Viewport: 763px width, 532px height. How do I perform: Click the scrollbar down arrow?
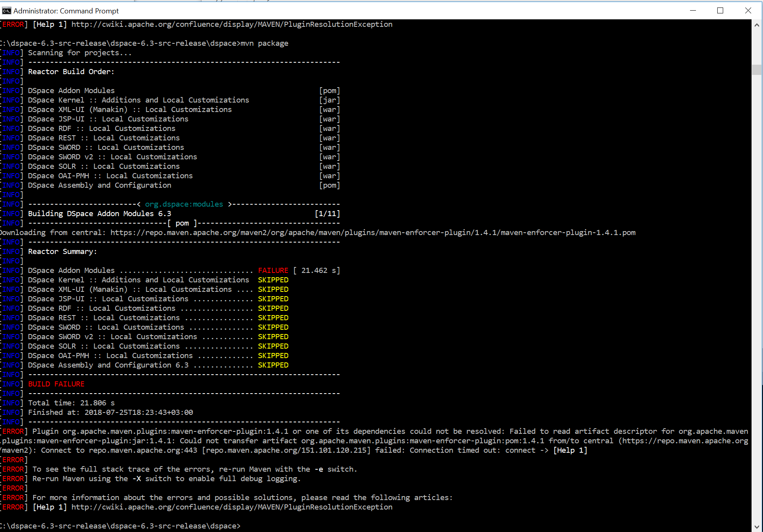click(x=756, y=526)
